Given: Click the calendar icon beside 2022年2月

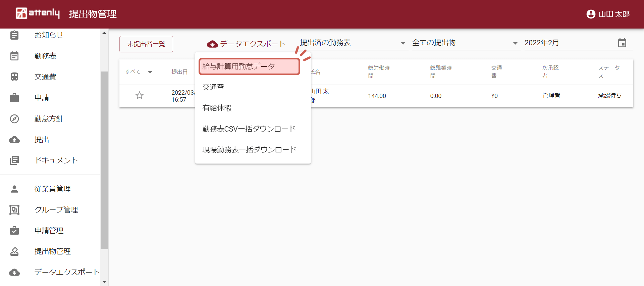Looking at the screenshot, I should 622,43.
